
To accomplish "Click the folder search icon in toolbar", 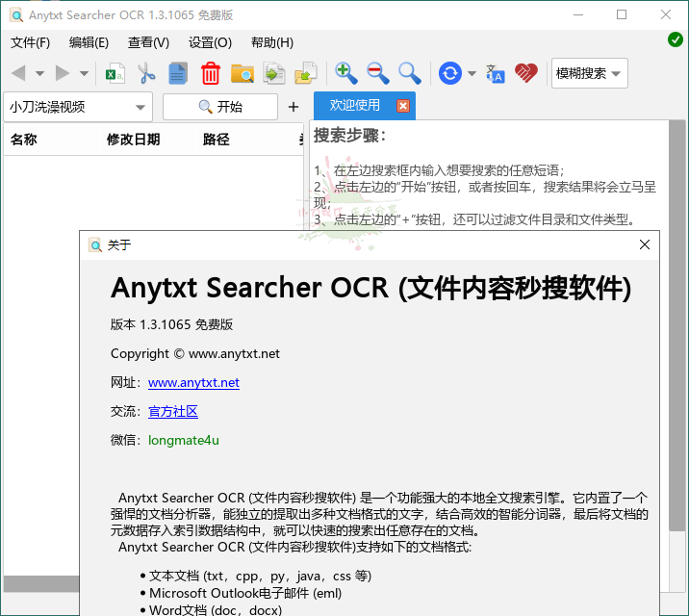I will pyautogui.click(x=242, y=73).
